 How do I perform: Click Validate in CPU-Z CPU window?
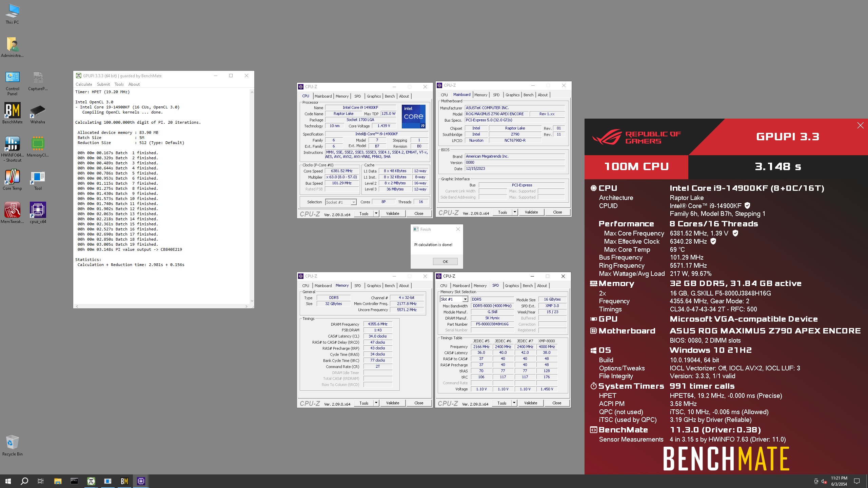click(x=392, y=213)
